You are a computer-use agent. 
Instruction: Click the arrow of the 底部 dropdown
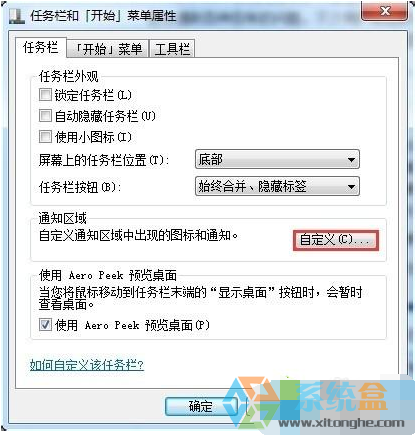351,160
